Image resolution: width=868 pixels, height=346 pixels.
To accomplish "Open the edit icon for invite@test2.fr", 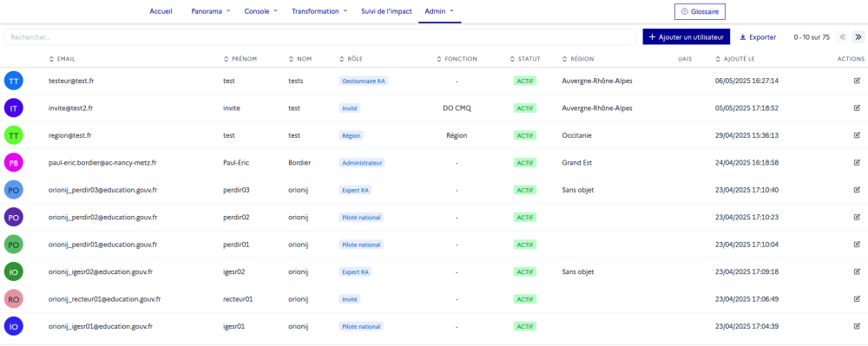I will [x=857, y=108].
